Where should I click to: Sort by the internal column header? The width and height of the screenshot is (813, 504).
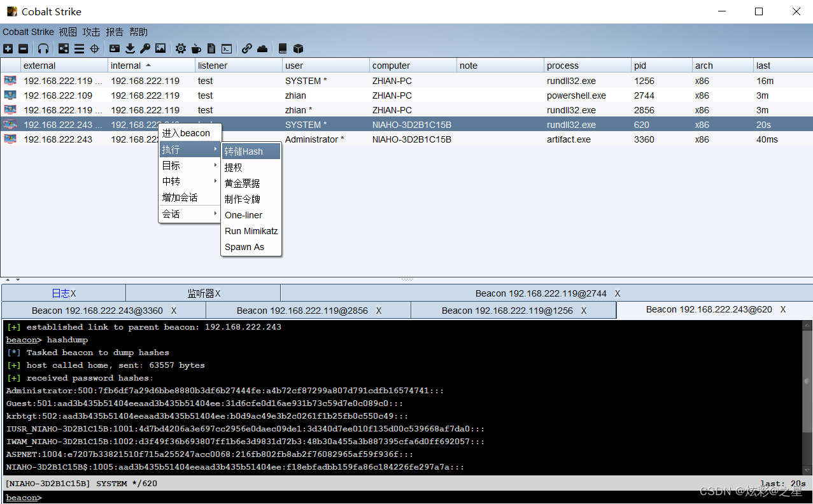(152, 66)
